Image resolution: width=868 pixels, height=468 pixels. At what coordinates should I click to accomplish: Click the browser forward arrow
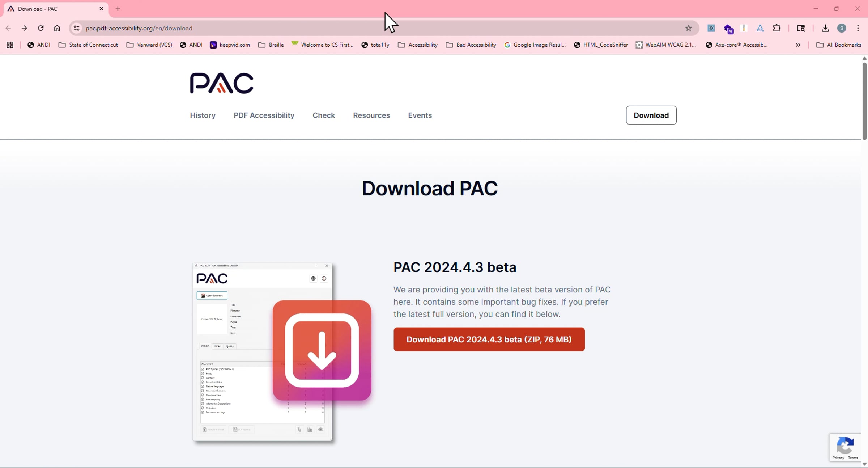coord(24,28)
